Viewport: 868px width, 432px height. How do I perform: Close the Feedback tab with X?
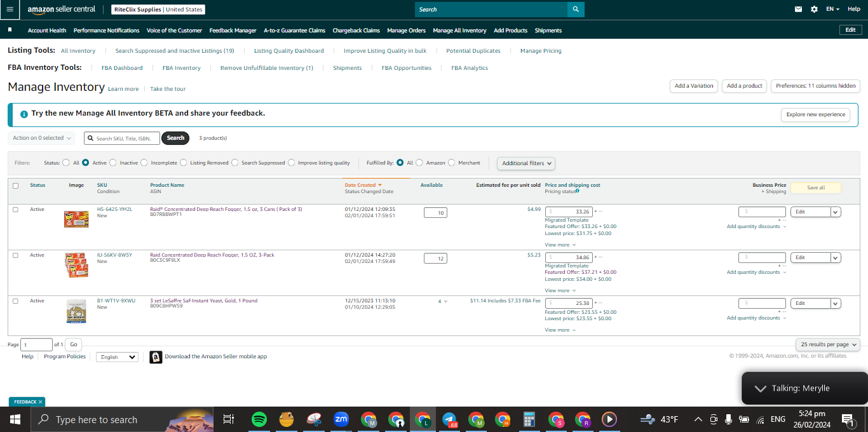click(41, 402)
